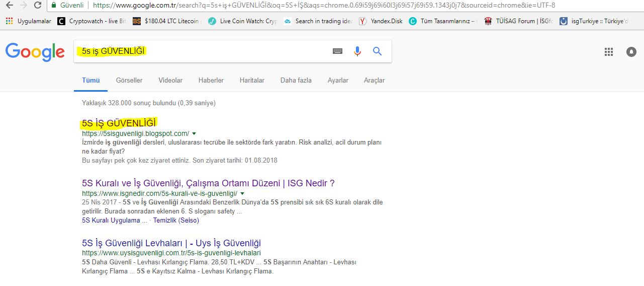Click the https://5sisguvenligi.blogspot.com/ green URL
The image size is (644, 286).
[x=136, y=133]
